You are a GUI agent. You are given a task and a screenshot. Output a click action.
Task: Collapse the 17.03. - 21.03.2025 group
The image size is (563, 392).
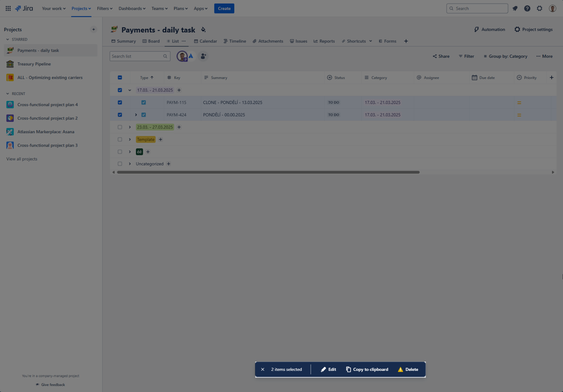coord(130,90)
